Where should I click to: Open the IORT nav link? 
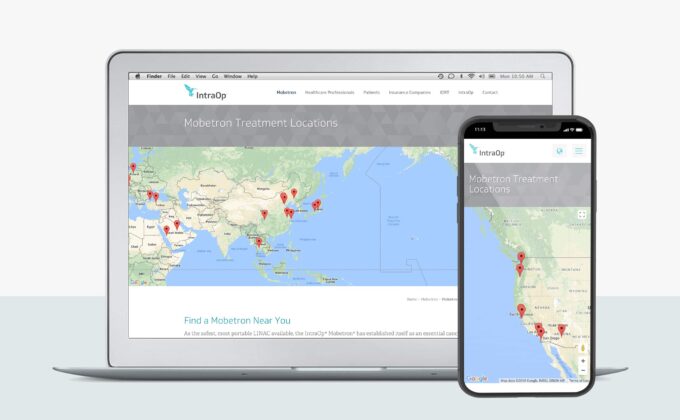pyautogui.click(x=445, y=92)
